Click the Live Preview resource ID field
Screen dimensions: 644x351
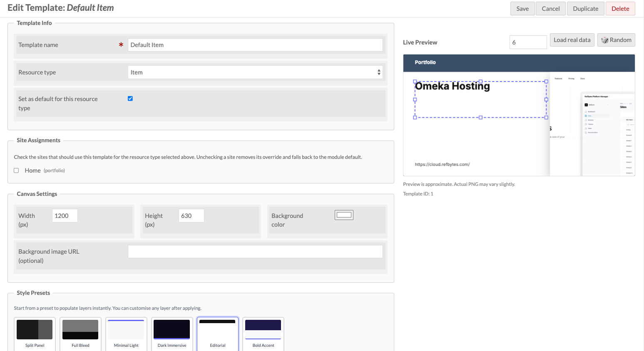[528, 42]
